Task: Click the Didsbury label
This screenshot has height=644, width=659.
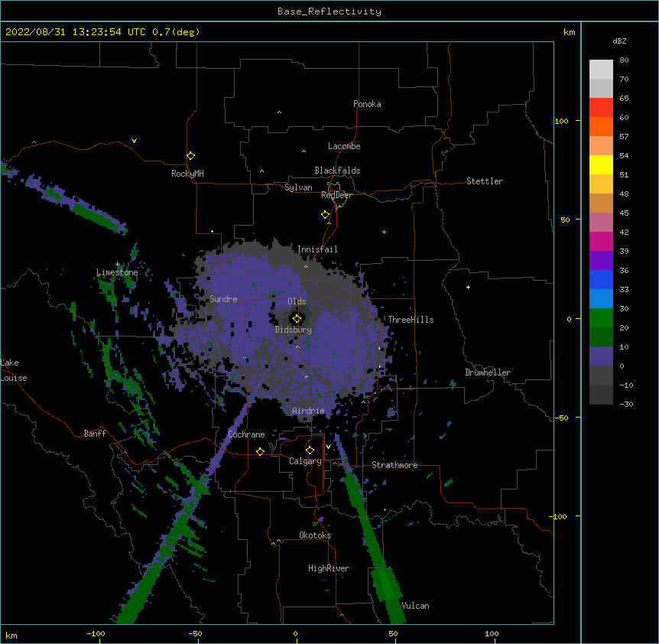Action: point(293,330)
